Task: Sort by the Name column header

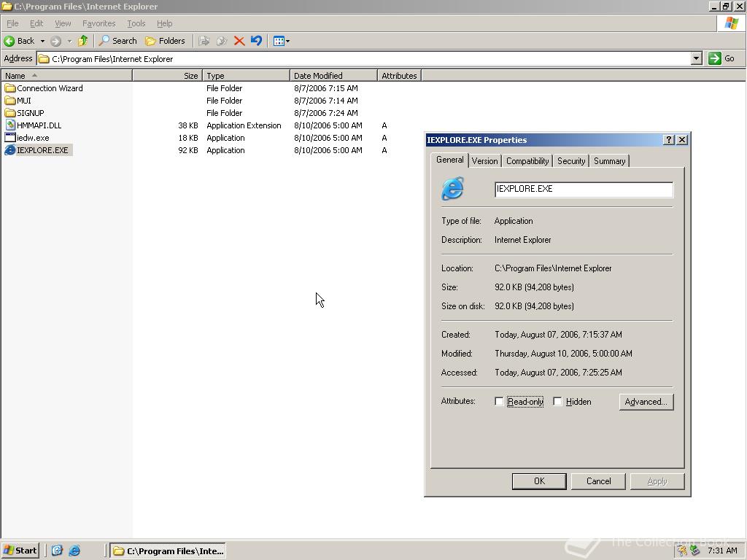Action: (x=66, y=76)
